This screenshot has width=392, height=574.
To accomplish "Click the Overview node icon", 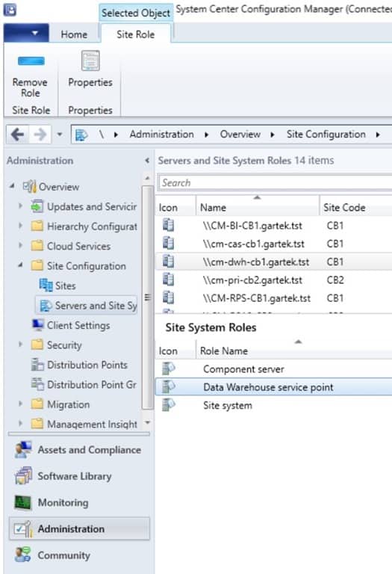I will pos(30,187).
